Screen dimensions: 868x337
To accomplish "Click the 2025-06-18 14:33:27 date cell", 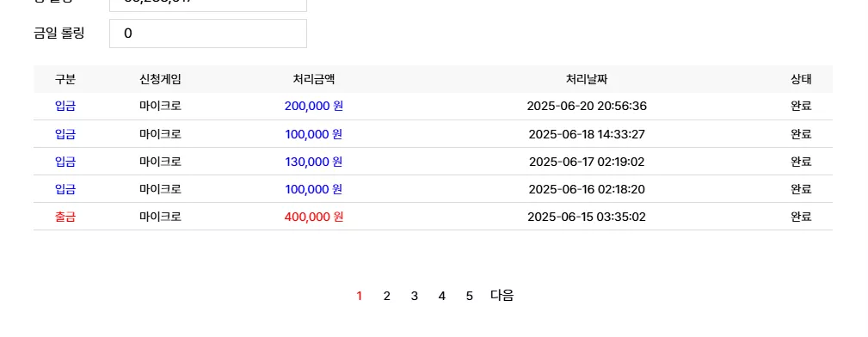I will tap(587, 134).
